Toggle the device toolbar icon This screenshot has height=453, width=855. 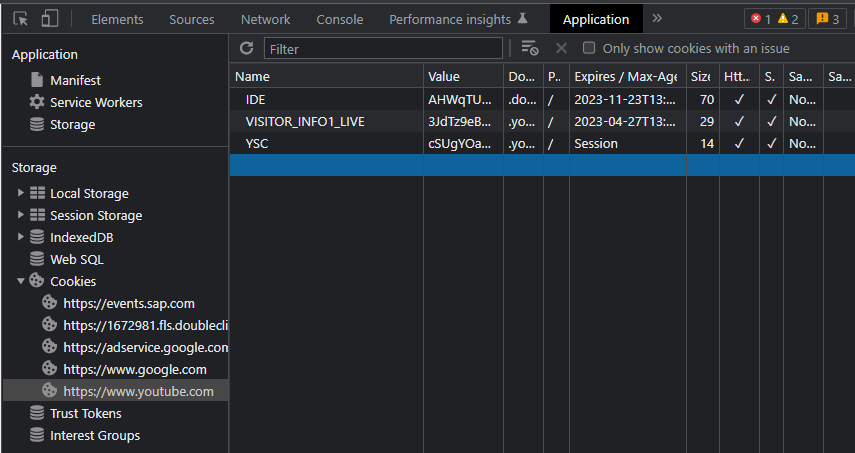[x=50, y=19]
